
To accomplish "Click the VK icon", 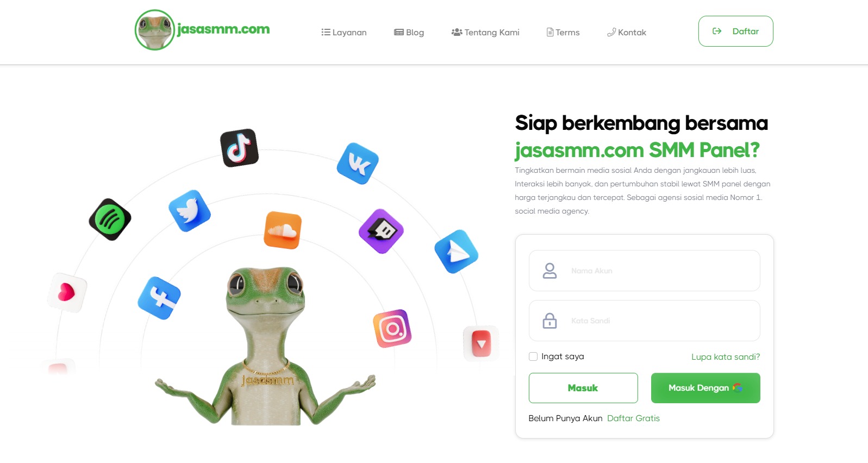I will point(358,164).
